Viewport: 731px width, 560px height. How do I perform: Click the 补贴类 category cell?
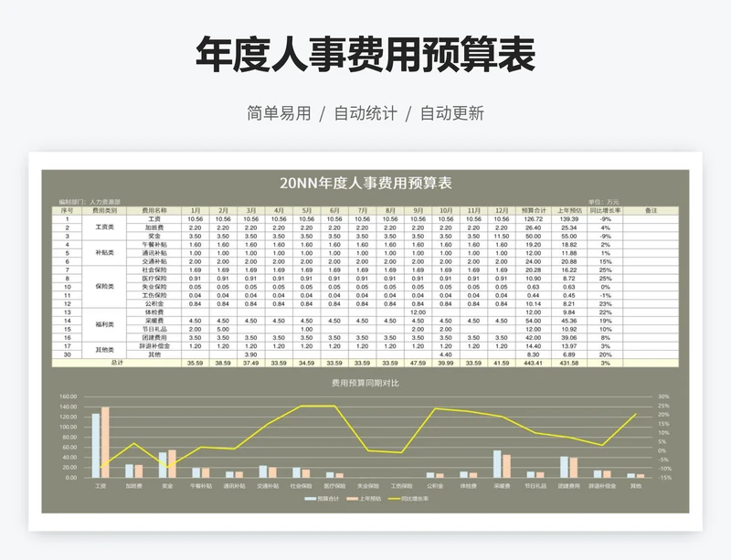(104, 253)
